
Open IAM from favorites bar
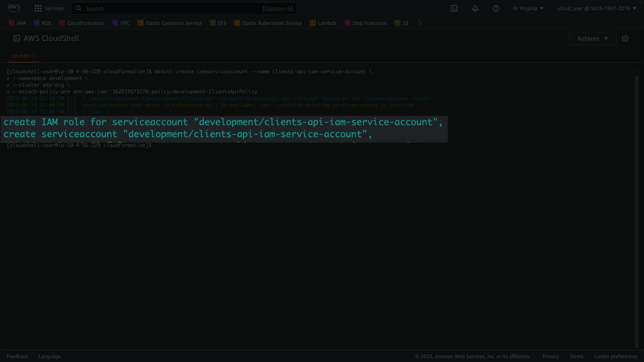(17, 23)
